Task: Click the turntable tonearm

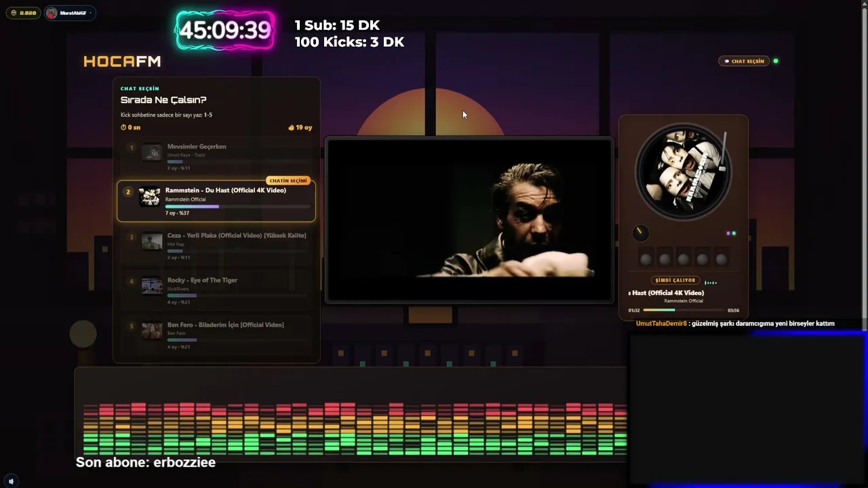Action: click(723, 150)
